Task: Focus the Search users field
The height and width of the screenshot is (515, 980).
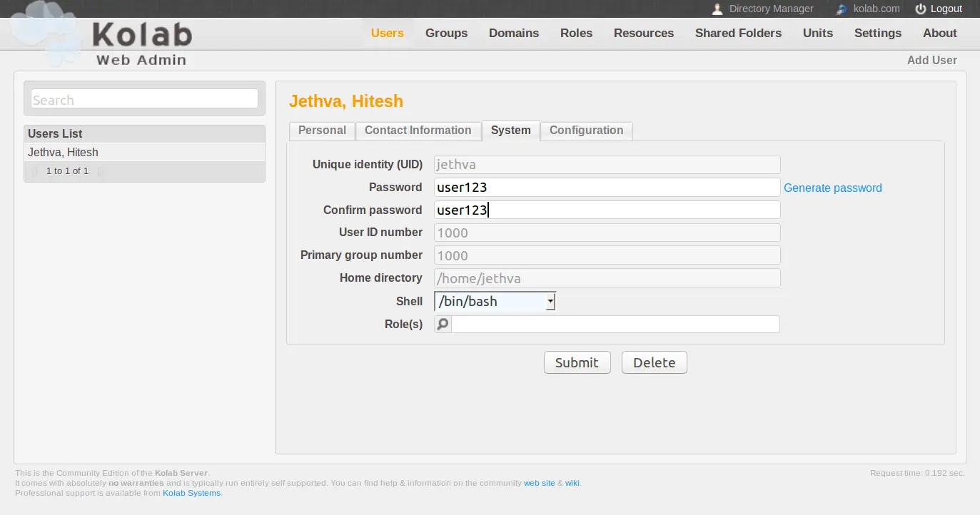Action: tap(144, 99)
